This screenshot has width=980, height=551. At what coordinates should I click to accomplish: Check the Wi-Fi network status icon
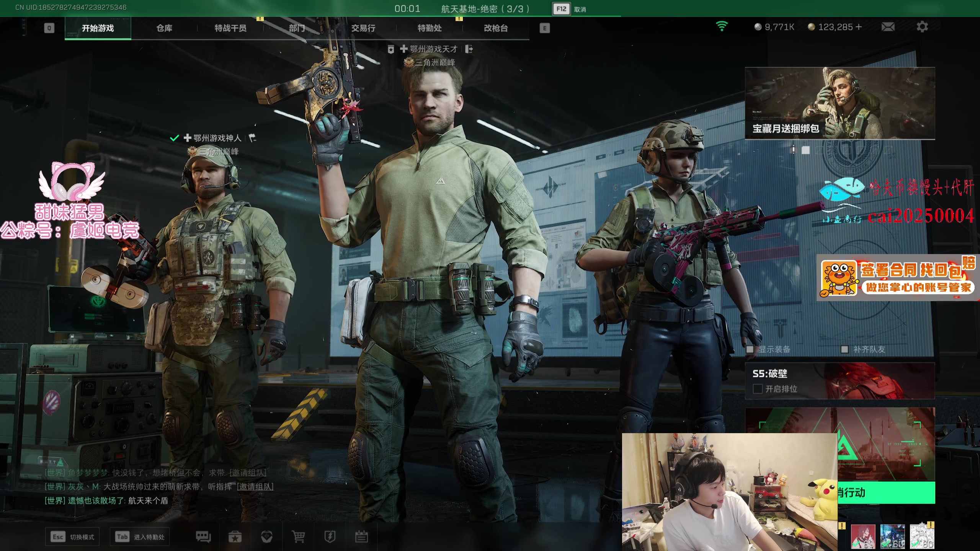click(722, 26)
